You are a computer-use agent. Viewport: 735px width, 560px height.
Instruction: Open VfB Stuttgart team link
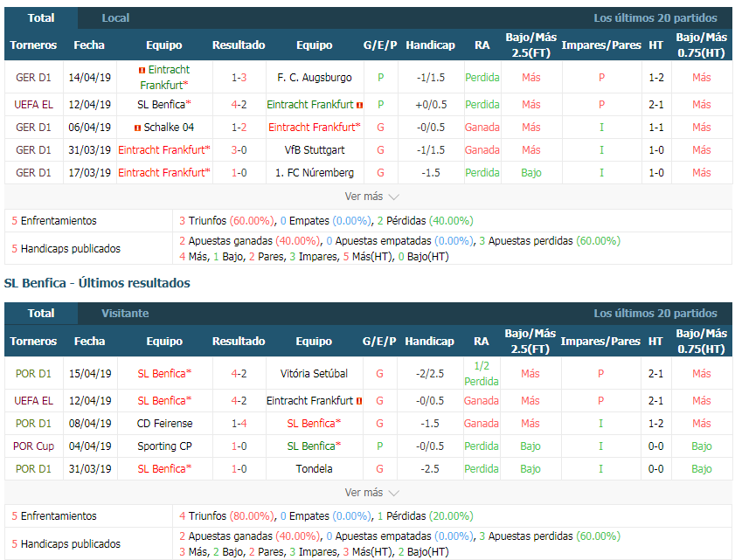coord(314,150)
